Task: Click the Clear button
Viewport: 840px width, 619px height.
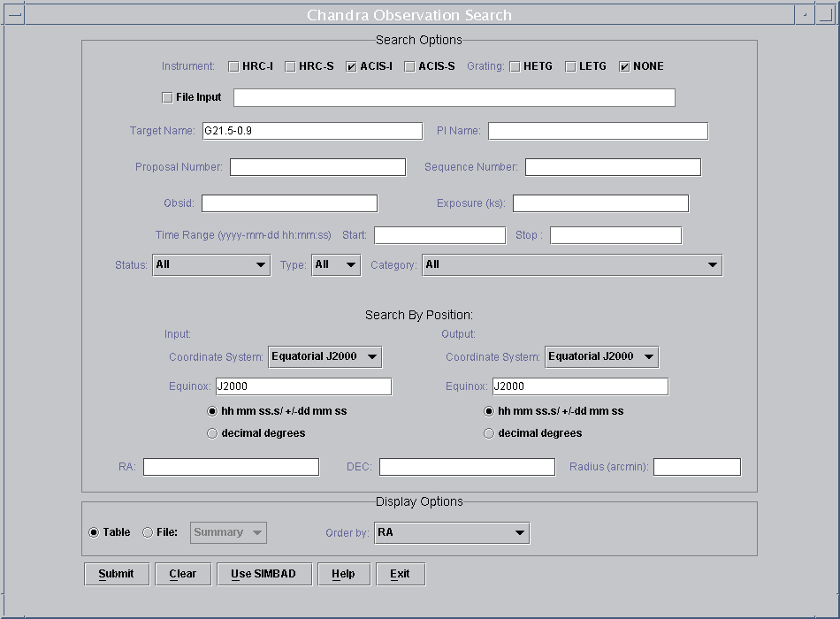Action: (183, 574)
